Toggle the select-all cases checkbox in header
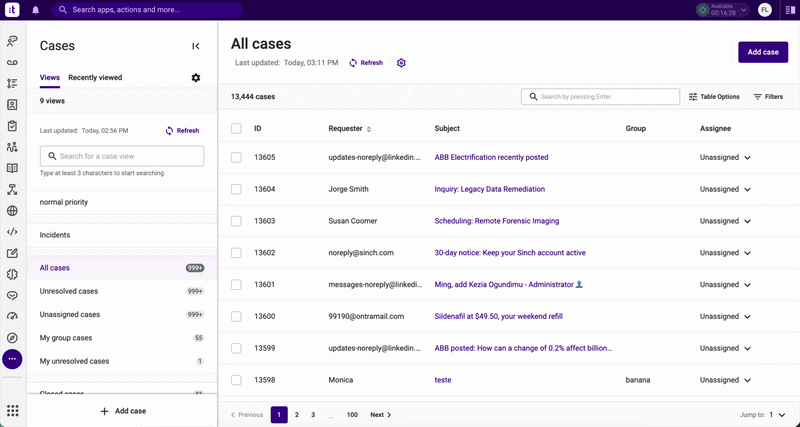 [236, 129]
